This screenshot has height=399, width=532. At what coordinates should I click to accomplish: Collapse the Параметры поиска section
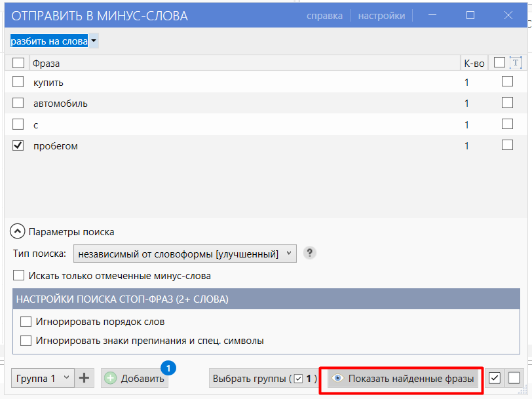17,231
